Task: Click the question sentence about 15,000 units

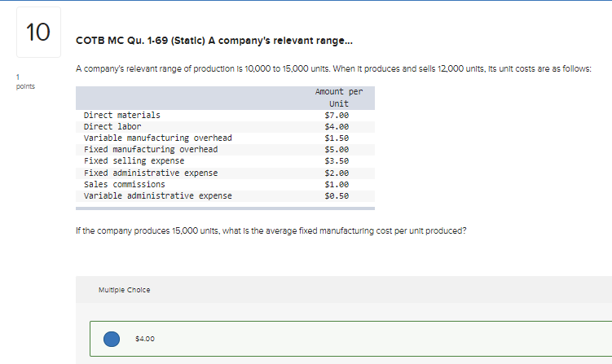Action: pyautogui.click(x=271, y=231)
